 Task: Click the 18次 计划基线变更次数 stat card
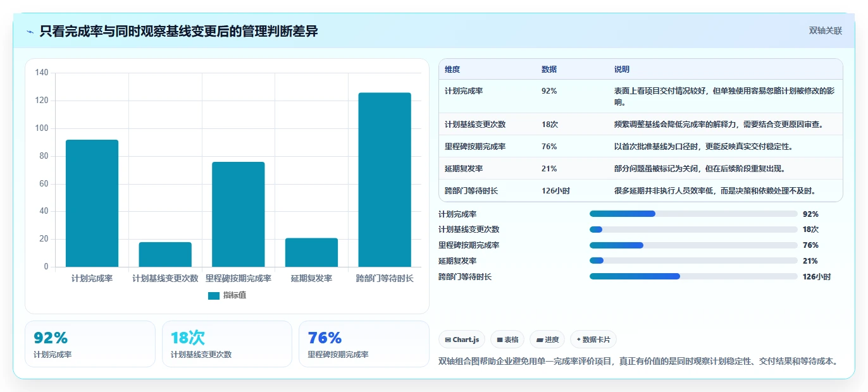point(227,344)
